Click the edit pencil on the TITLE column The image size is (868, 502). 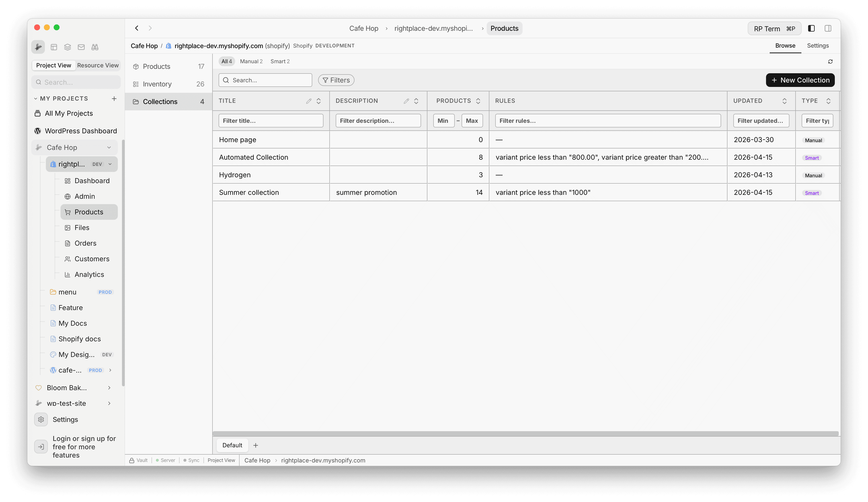309,101
